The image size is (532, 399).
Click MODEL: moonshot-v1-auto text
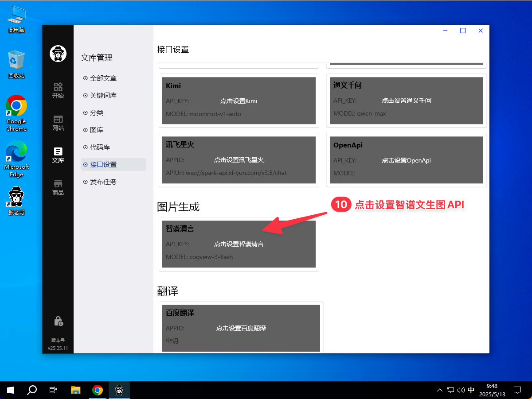tap(203, 114)
